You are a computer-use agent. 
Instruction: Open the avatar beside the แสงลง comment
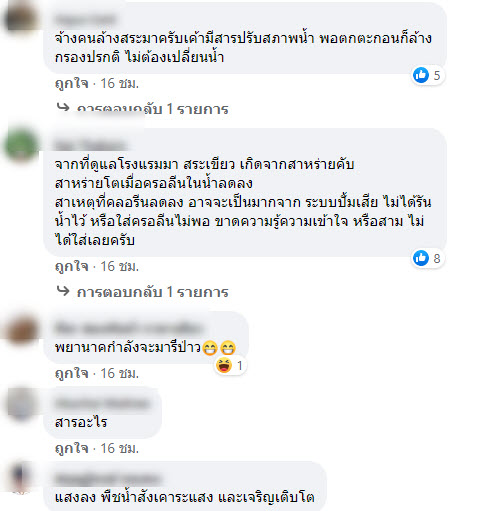[21, 478]
